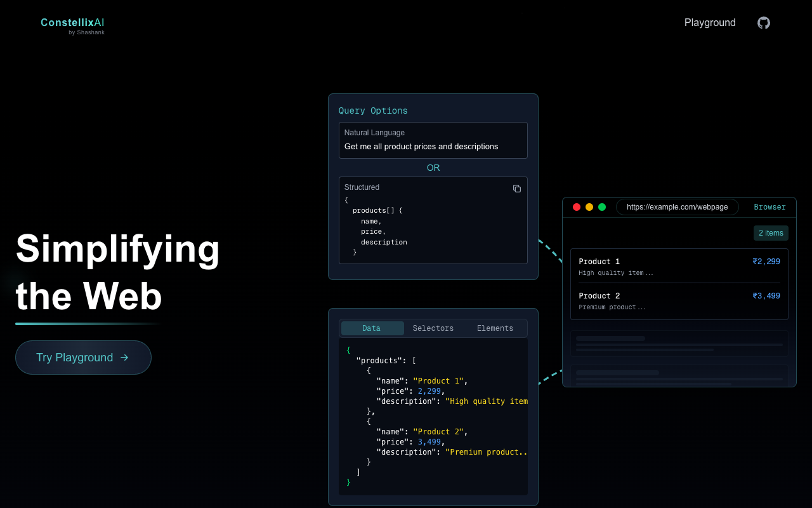Click the Structured query box
Image resolution: width=812 pixels, height=508 pixels.
(433, 220)
